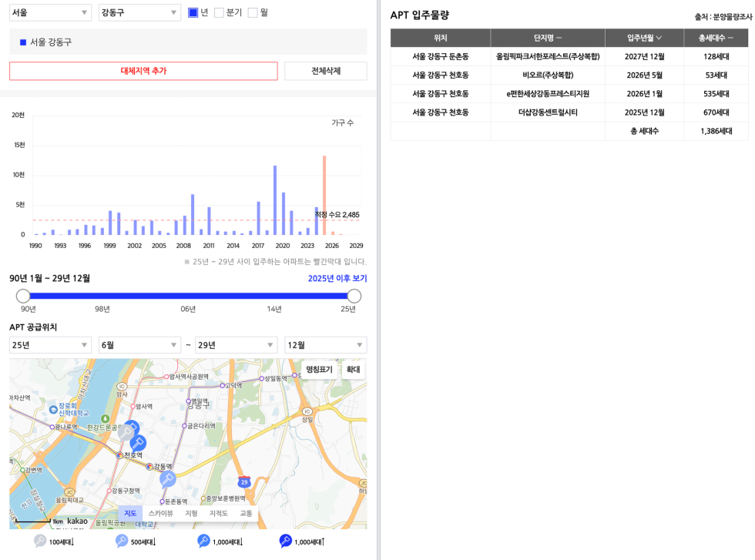Viewport: 755px width, 560px height.
Task: Click 대체지역 추가 button
Action: point(143,71)
